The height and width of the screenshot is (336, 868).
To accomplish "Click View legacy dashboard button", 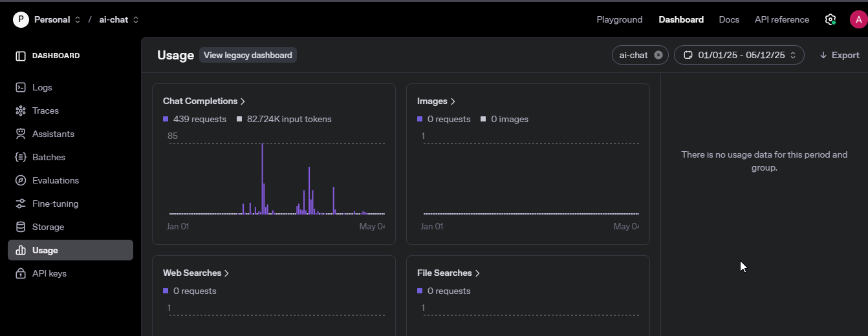I will [x=248, y=55].
